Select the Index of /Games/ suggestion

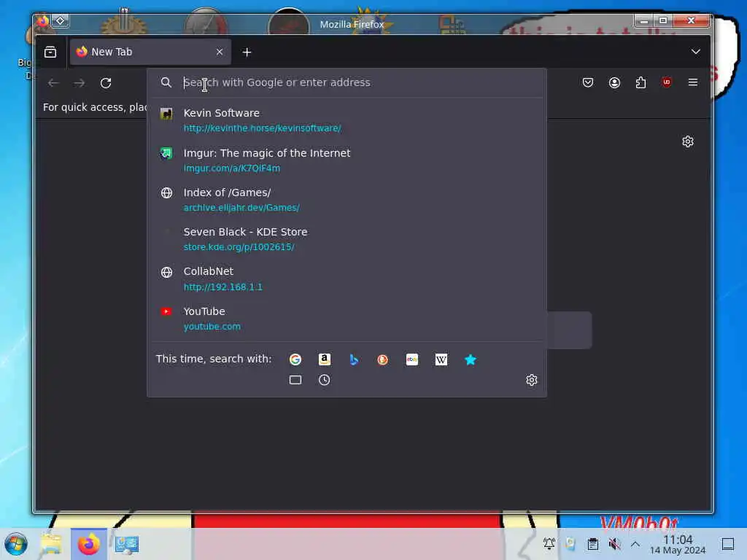click(x=347, y=200)
